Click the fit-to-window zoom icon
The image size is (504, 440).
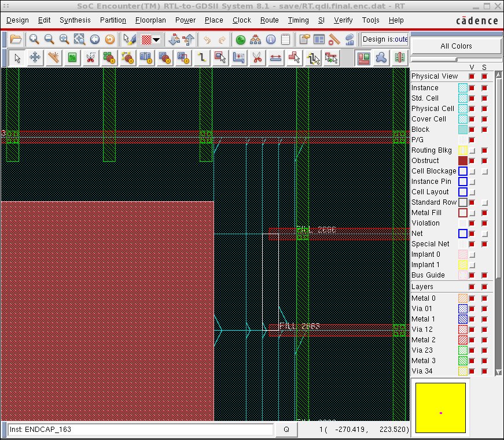click(64, 39)
